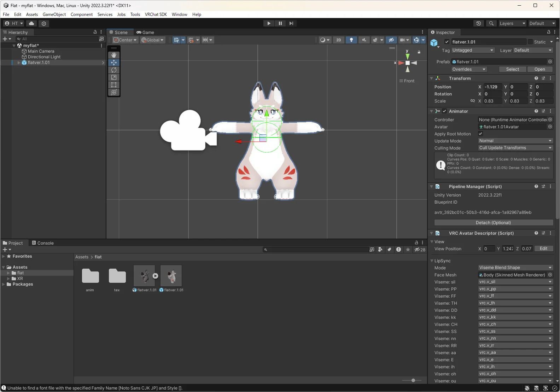Toggle the Animator enabled checkbox
Viewport: 560px width, 392px height.
tap(444, 111)
